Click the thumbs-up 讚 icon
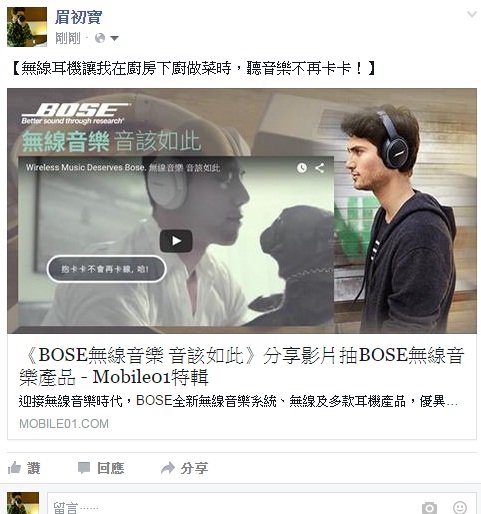 click(14, 468)
